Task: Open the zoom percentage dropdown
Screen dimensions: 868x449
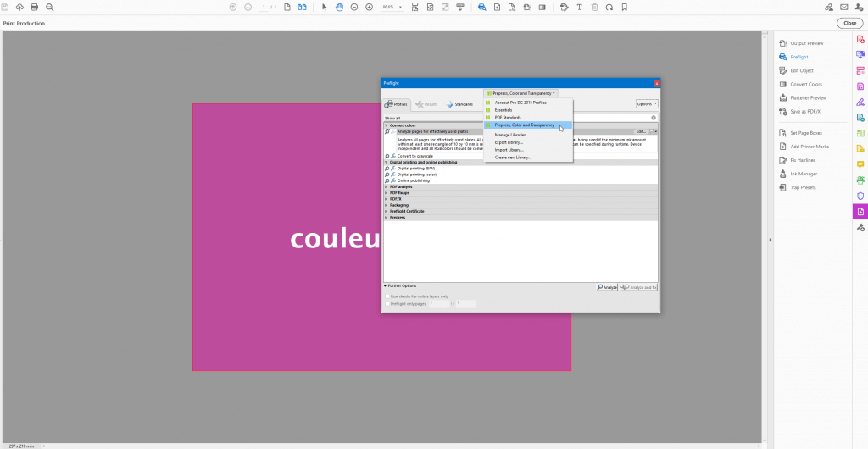Action: tap(392, 7)
